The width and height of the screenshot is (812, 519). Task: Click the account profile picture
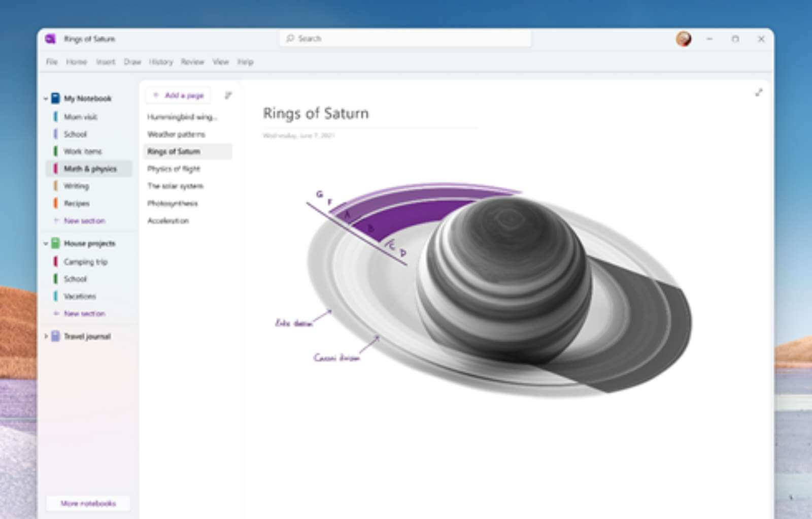(x=684, y=38)
